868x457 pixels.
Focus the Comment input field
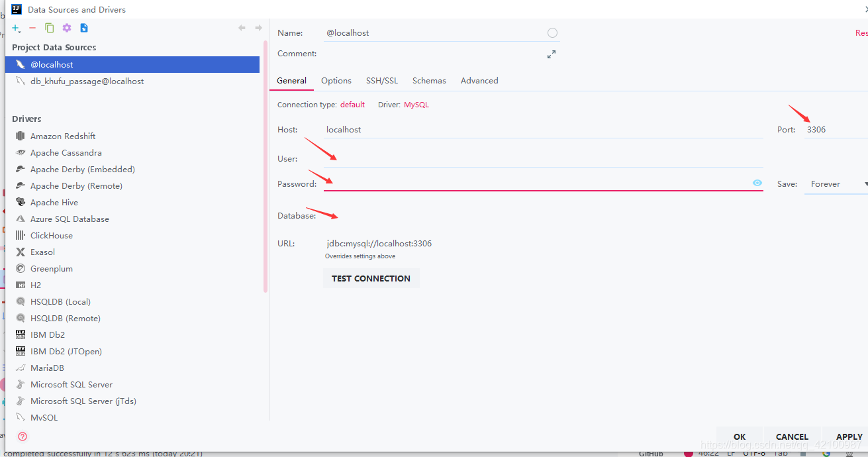coord(434,54)
